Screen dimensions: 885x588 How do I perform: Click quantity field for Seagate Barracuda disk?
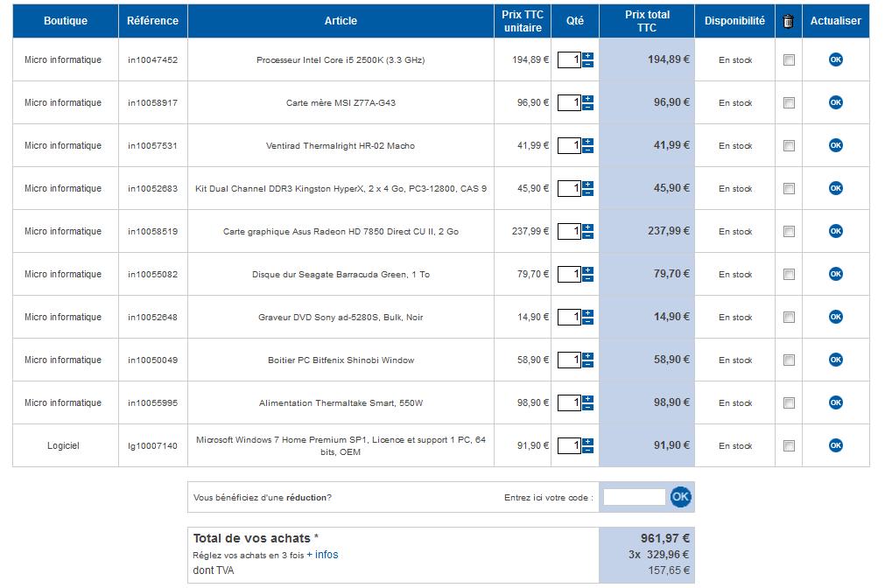[569, 274]
